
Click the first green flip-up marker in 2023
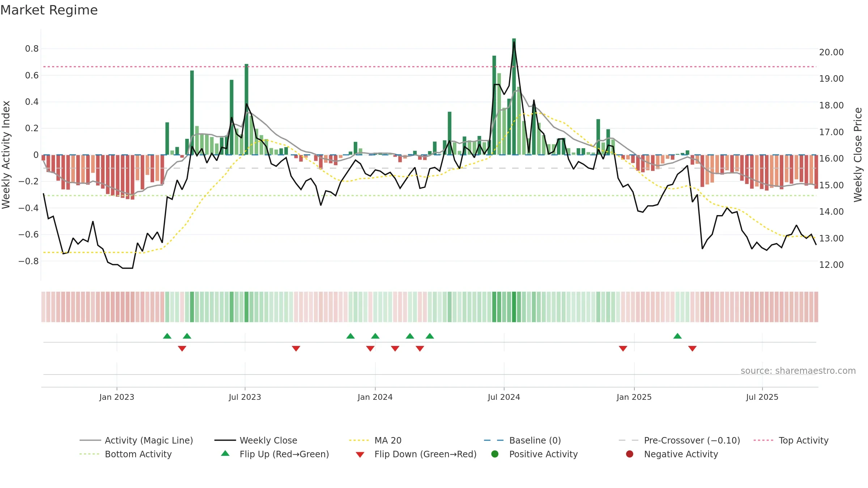pos(167,336)
